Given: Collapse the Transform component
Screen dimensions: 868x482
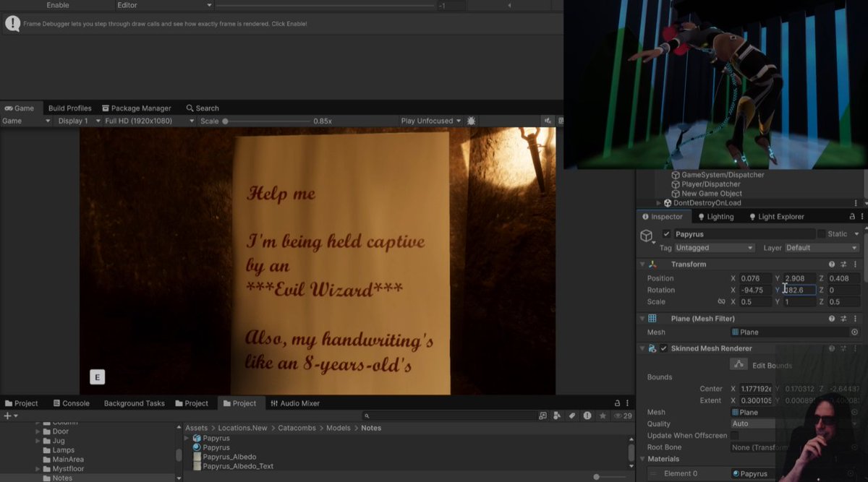Looking at the screenshot, I should (642, 264).
